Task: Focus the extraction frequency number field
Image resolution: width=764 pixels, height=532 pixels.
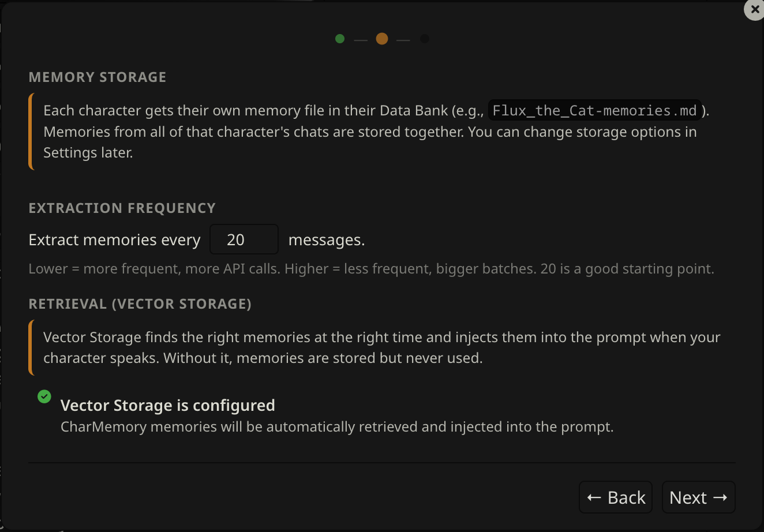Action: 244,239
